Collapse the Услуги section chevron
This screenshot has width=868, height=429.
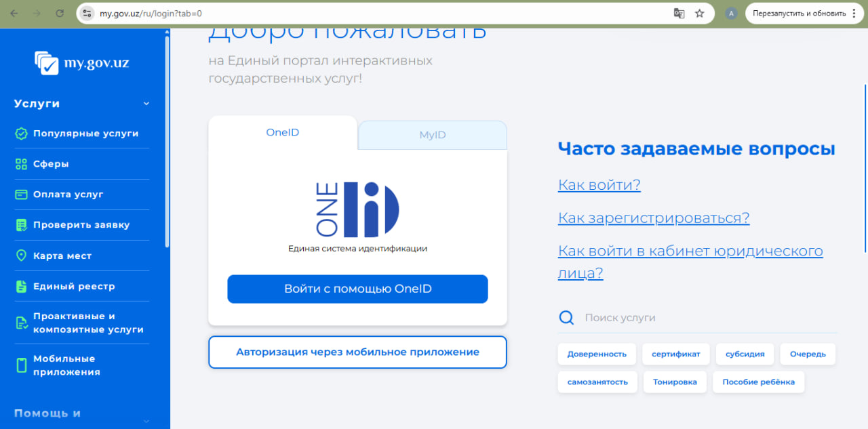[146, 104]
